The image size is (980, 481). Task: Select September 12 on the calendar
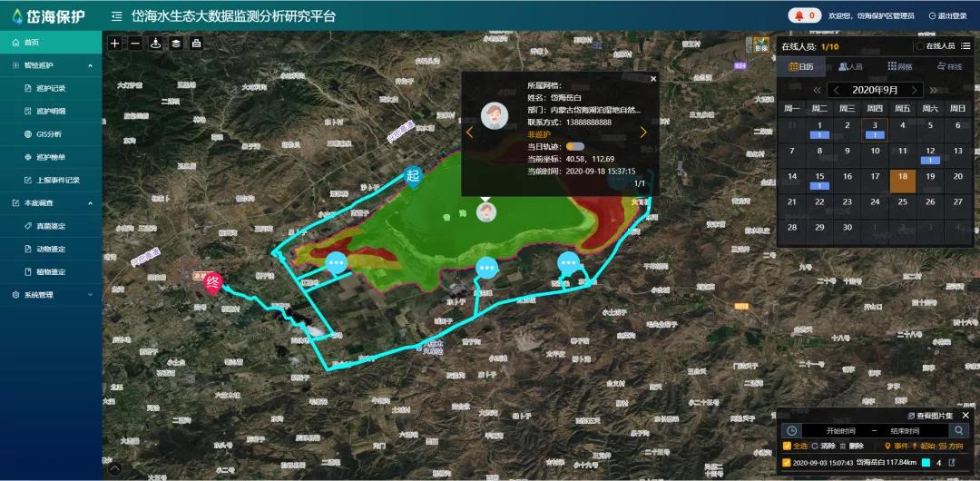click(x=930, y=151)
